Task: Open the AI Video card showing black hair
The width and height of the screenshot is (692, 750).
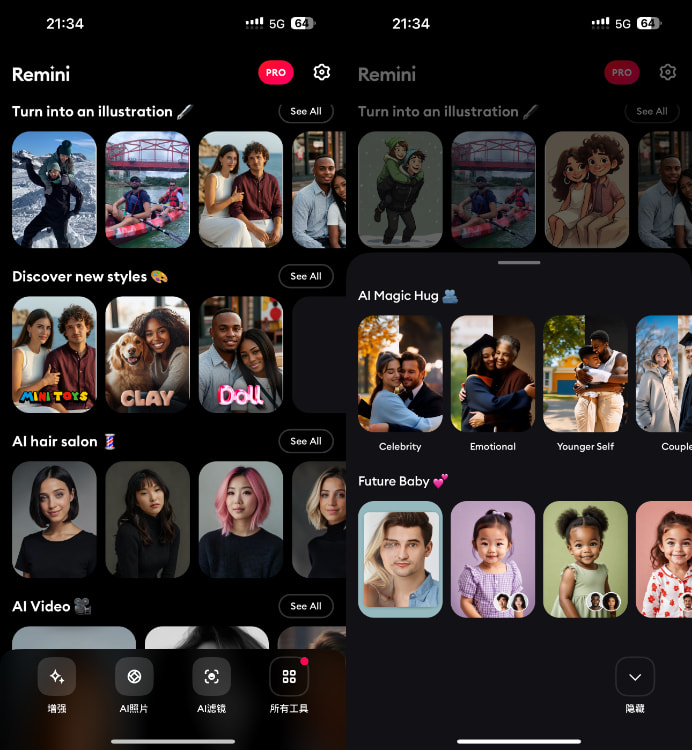Action: tap(207, 638)
